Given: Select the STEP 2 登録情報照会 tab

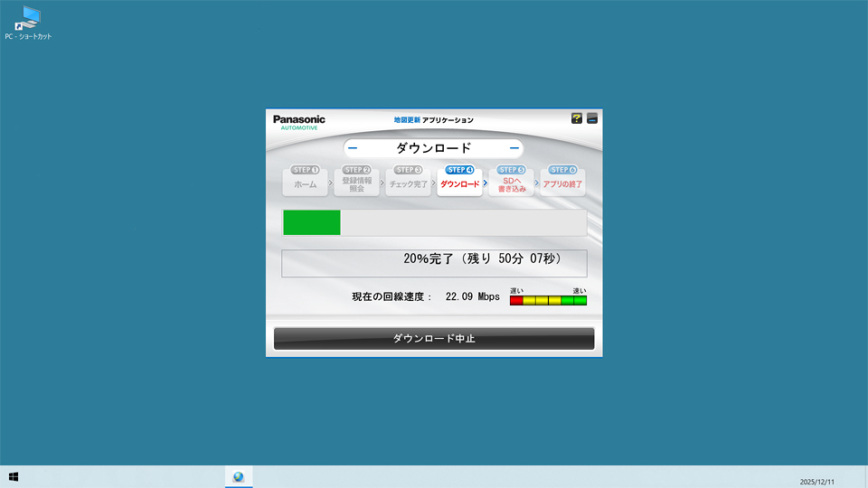Looking at the screenshot, I should (x=356, y=181).
